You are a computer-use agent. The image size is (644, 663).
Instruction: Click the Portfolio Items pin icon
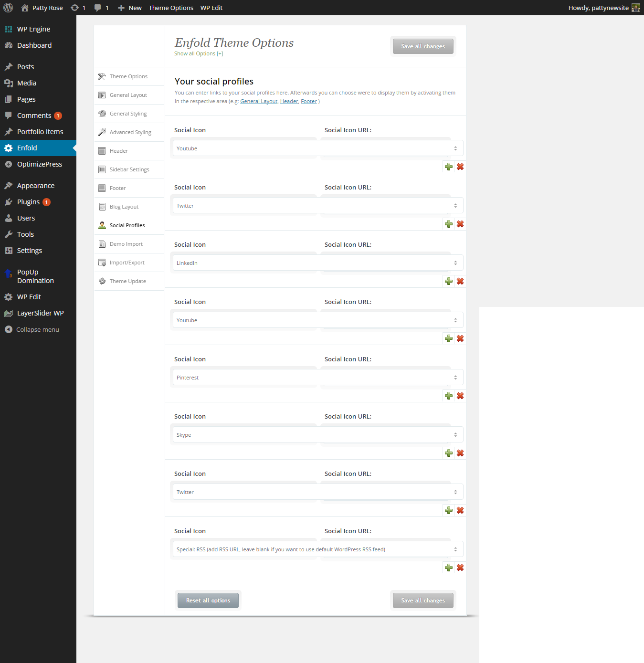pos(9,132)
